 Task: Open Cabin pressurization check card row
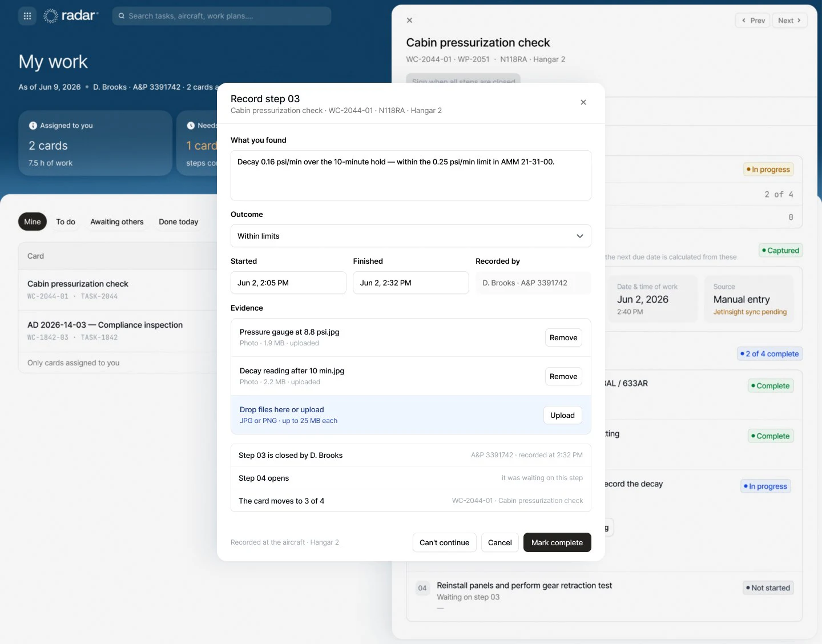pyautogui.click(x=118, y=289)
